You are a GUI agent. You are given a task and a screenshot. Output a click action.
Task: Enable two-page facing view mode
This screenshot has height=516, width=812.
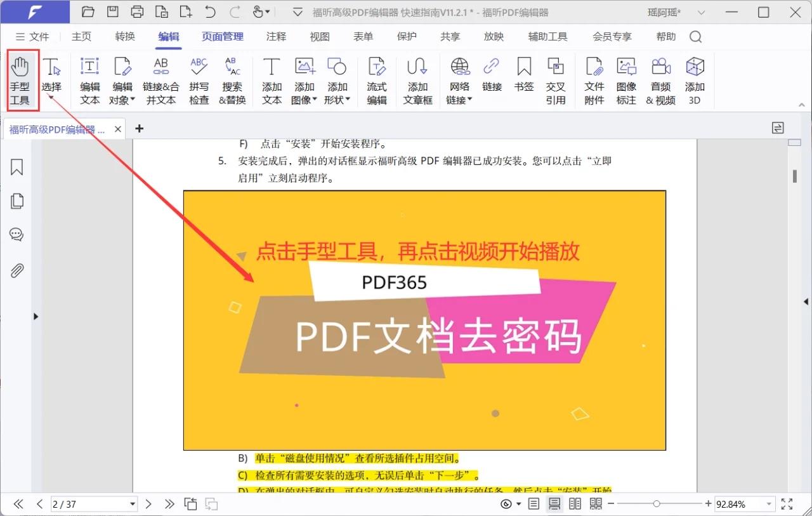[575, 504]
